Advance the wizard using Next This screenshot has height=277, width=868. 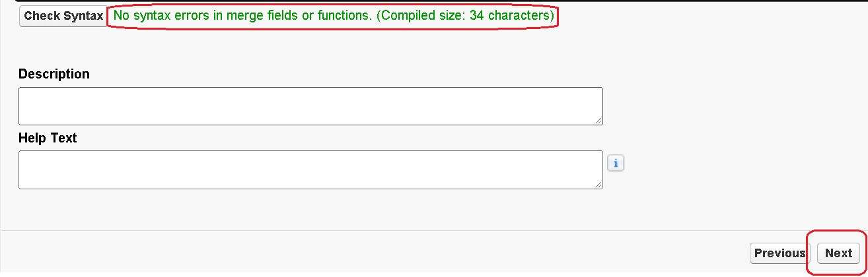838,253
